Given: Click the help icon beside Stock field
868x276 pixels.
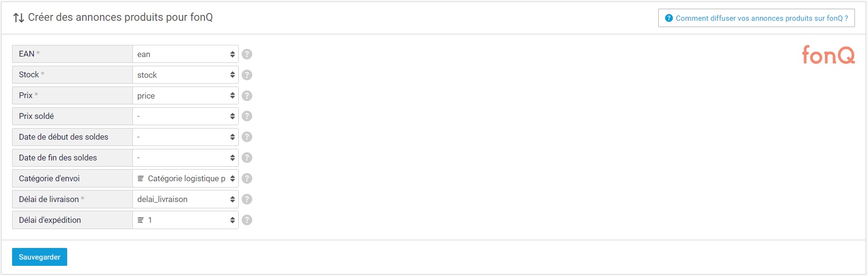Looking at the screenshot, I should point(247,75).
